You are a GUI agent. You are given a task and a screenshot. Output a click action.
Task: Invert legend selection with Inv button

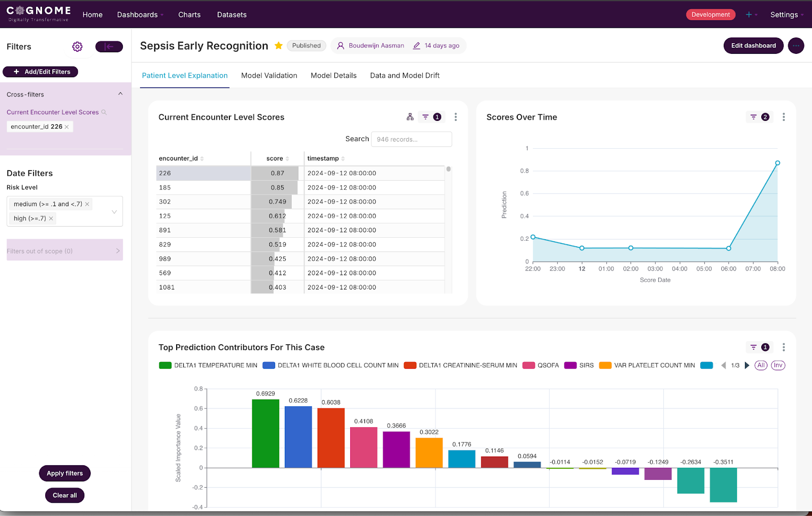(778, 365)
